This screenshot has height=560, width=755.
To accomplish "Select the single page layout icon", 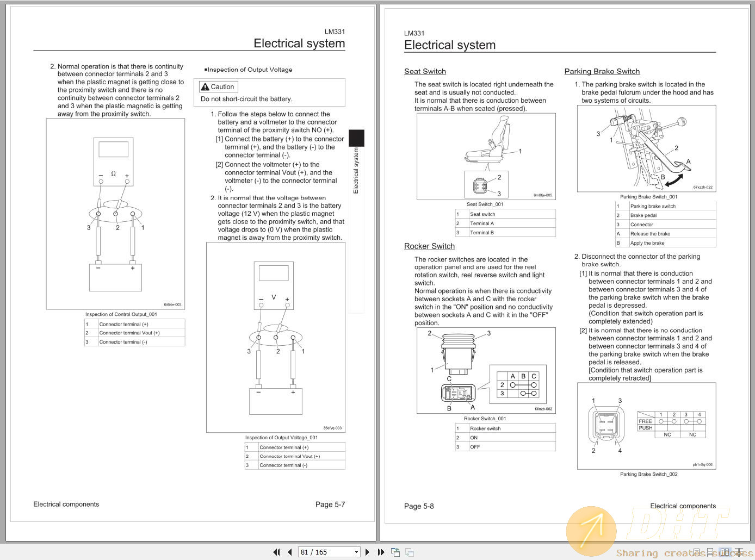I will click(x=696, y=552).
